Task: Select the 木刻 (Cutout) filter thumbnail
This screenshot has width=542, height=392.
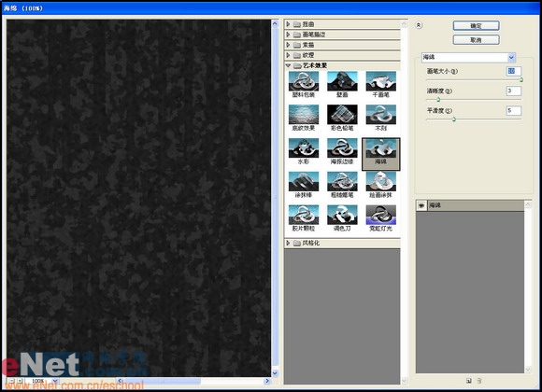Action: [x=381, y=118]
